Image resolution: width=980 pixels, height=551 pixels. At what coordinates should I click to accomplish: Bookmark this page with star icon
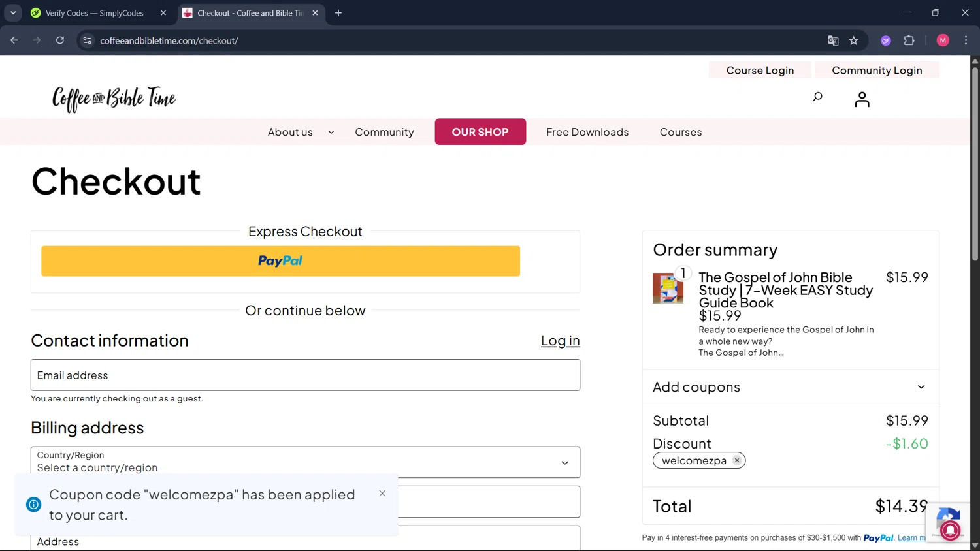[854, 40]
